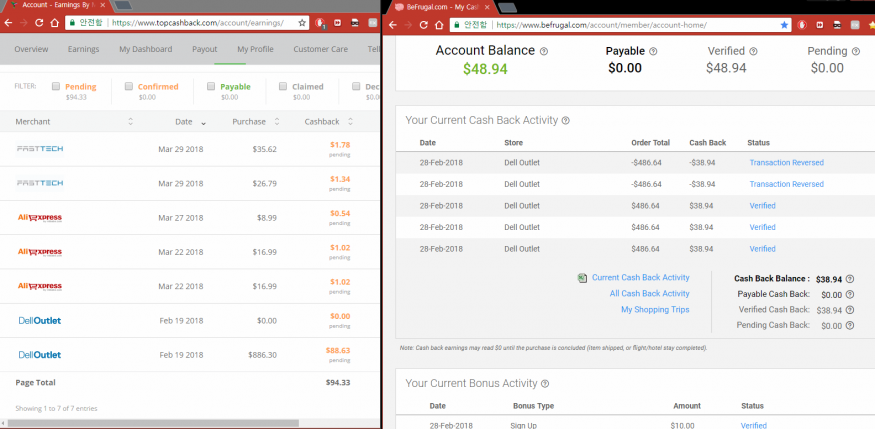Screen dimensions: 875x429
Task: Open the Customer Care tab
Action: 320,49
